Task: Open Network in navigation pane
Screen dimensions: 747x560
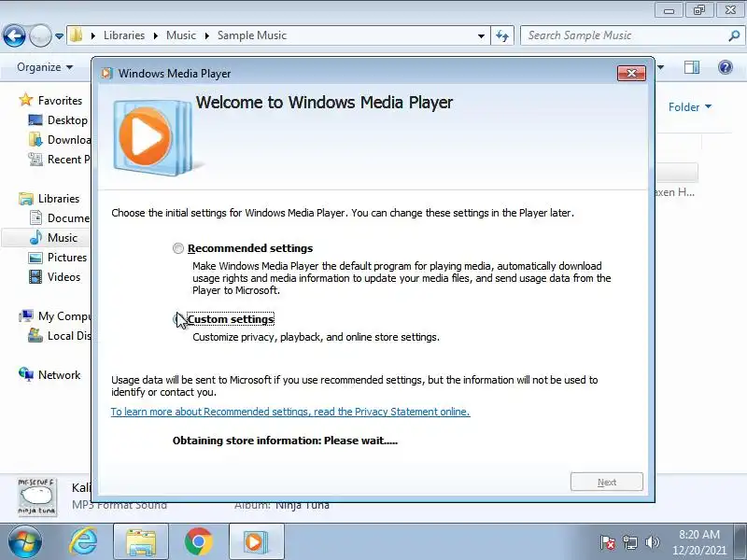Action: (x=49, y=375)
